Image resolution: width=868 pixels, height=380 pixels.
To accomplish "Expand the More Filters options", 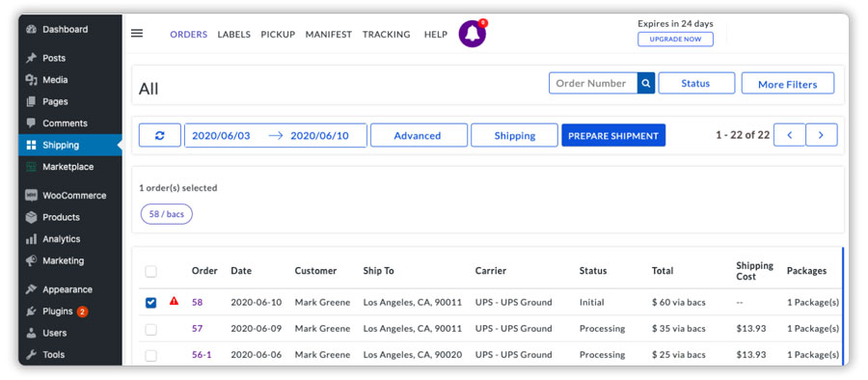I will point(788,83).
